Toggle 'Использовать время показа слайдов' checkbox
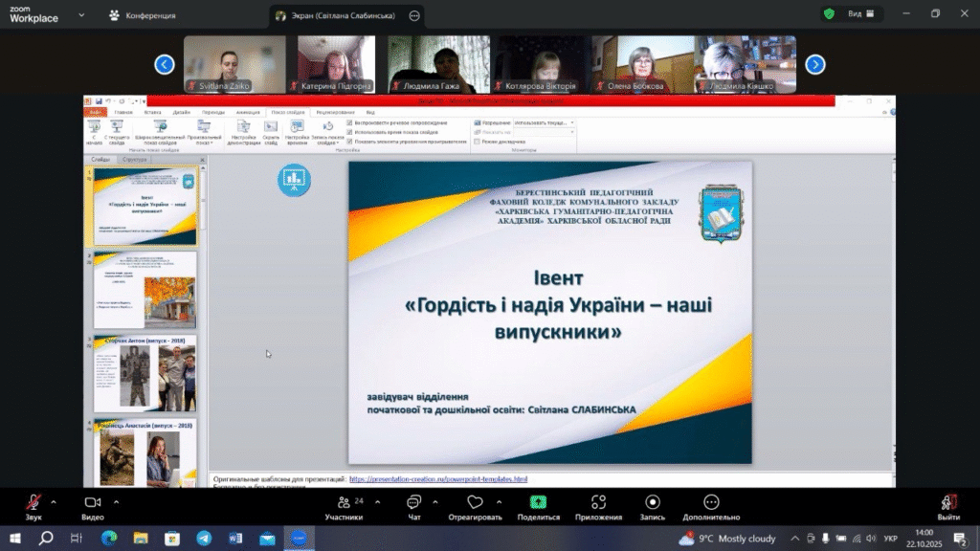Viewport: 980px width, 551px height. click(x=348, y=132)
